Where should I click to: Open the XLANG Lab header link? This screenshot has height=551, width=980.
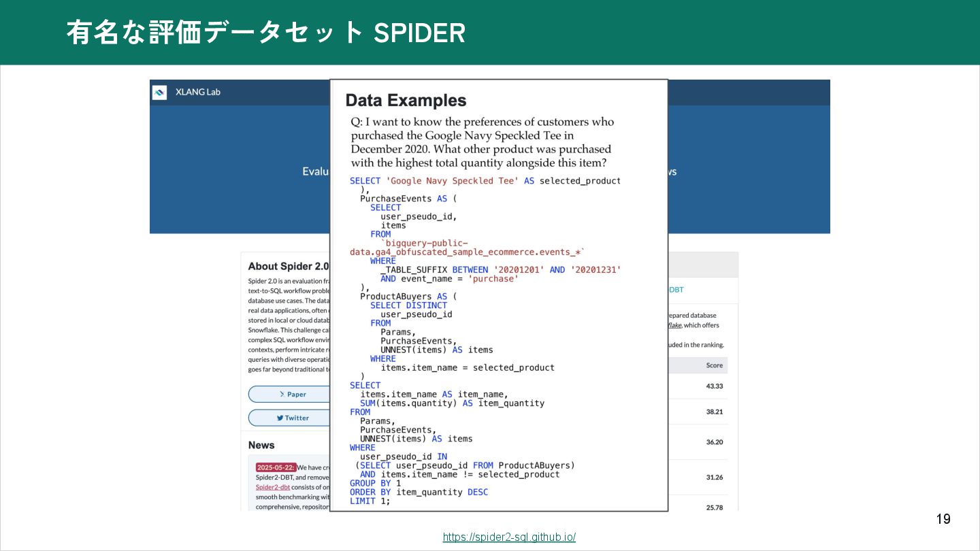click(x=197, y=93)
